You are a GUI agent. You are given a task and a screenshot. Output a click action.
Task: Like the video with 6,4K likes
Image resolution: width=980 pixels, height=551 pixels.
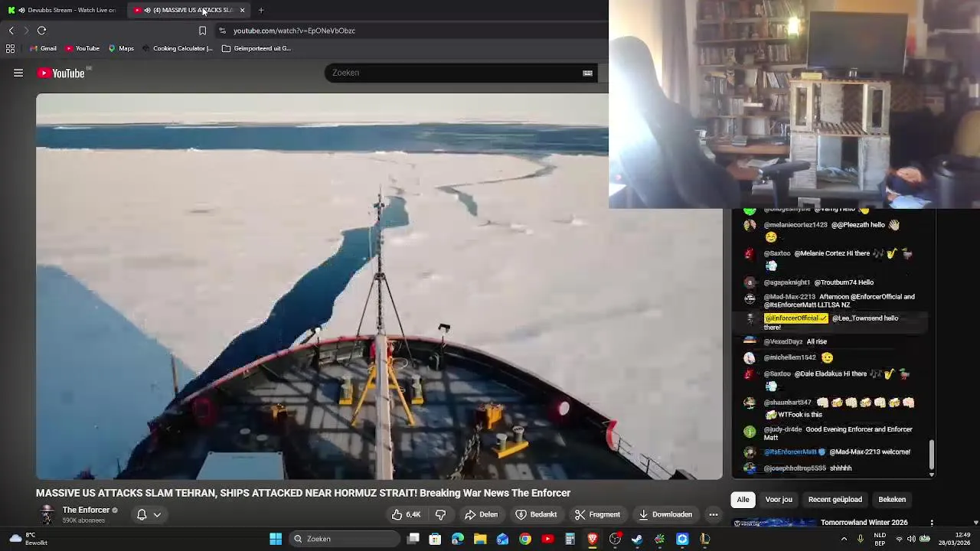click(x=407, y=514)
